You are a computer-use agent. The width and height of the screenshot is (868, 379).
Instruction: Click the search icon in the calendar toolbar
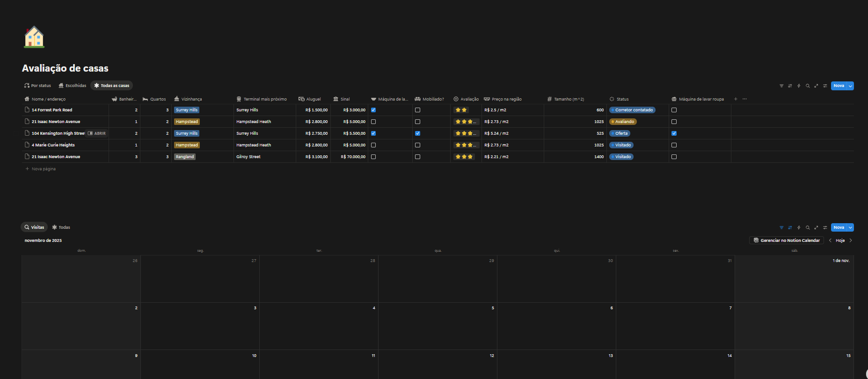click(x=808, y=227)
